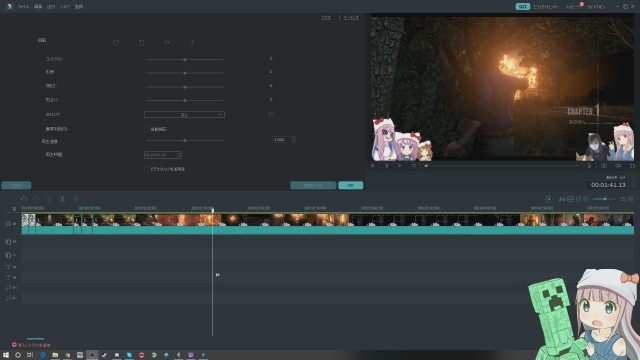This screenshot has width=640, height=360.
Task: Toggle fullscreen preview icon
Action: pyautogui.click(x=632, y=166)
